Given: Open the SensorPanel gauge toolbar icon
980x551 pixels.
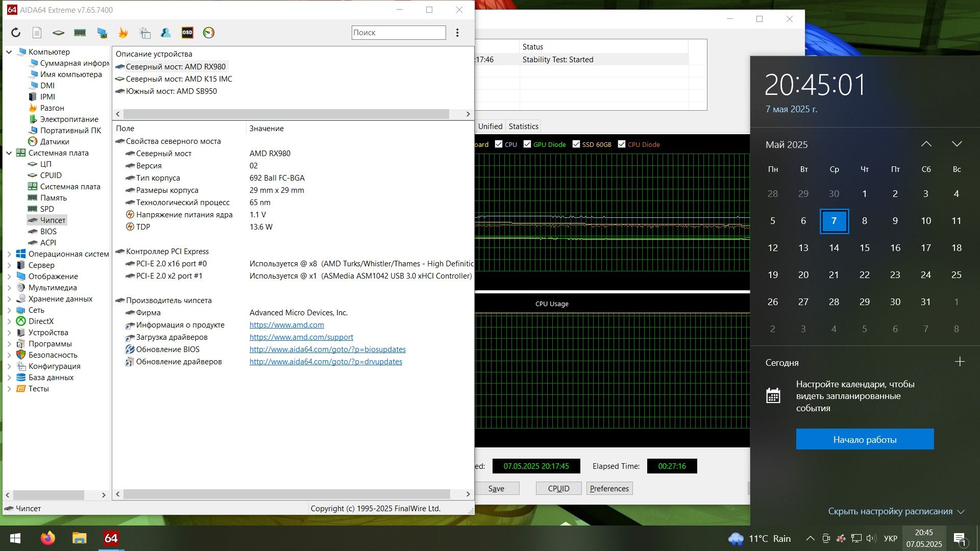Looking at the screenshot, I should pyautogui.click(x=209, y=33).
